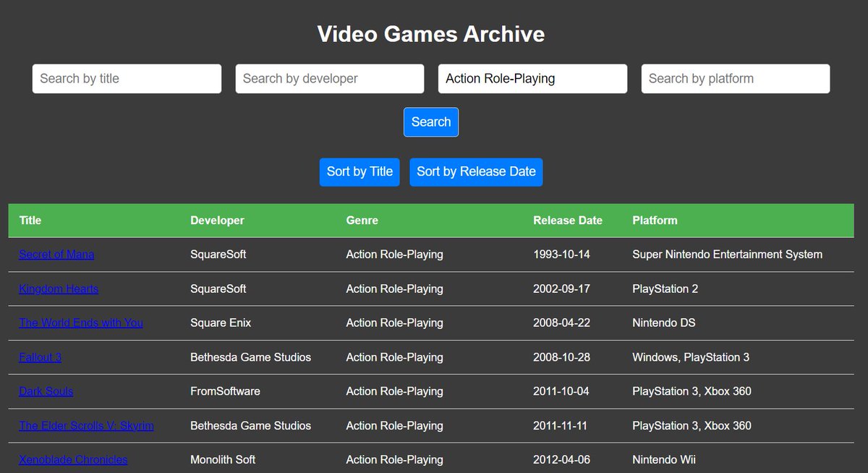Open The Elder Scrolls V: Skyrim link

(86, 425)
